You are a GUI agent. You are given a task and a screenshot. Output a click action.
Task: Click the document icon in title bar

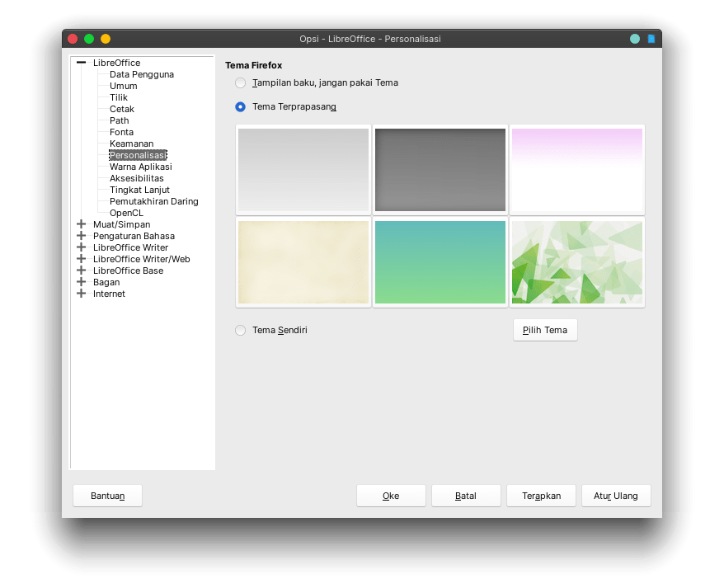[x=651, y=39]
